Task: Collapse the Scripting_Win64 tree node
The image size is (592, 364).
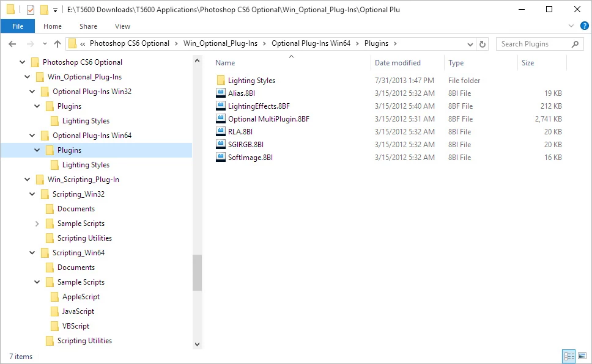Action: pyautogui.click(x=32, y=253)
